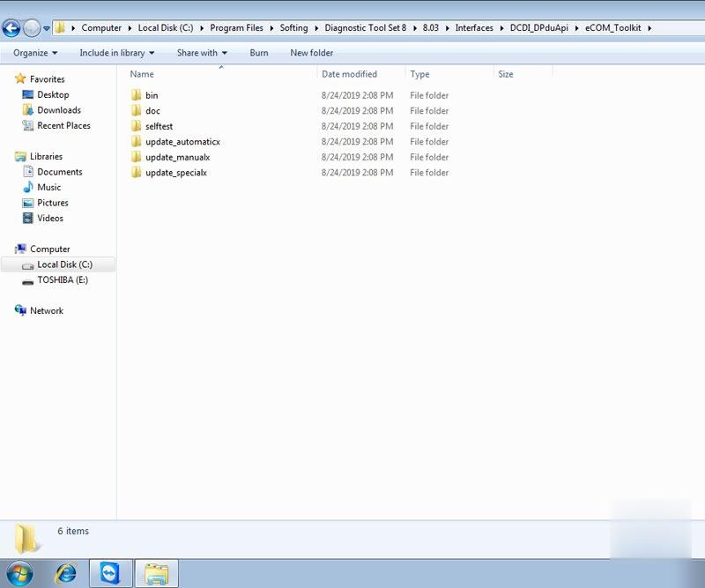The width and height of the screenshot is (705, 588).
Task: Click the recent locations dropdown arrow
Action: tap(47, 28)
